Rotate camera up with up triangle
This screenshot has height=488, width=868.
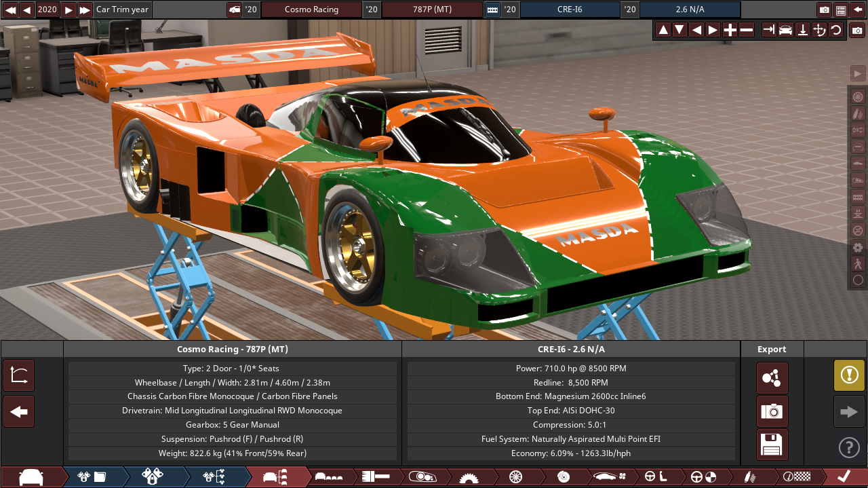pyautogui.click(x=663, y=30)
